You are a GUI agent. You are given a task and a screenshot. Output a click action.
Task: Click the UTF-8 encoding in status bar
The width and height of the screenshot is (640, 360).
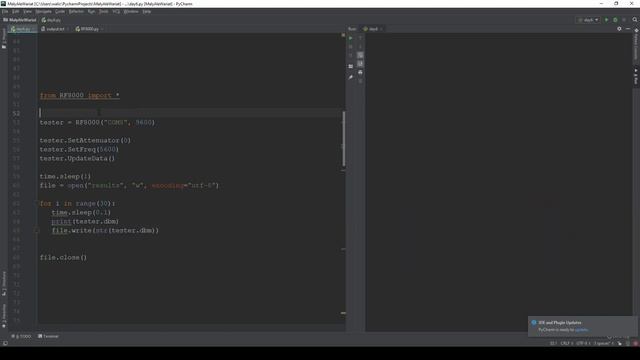click(x=583, y=343)
